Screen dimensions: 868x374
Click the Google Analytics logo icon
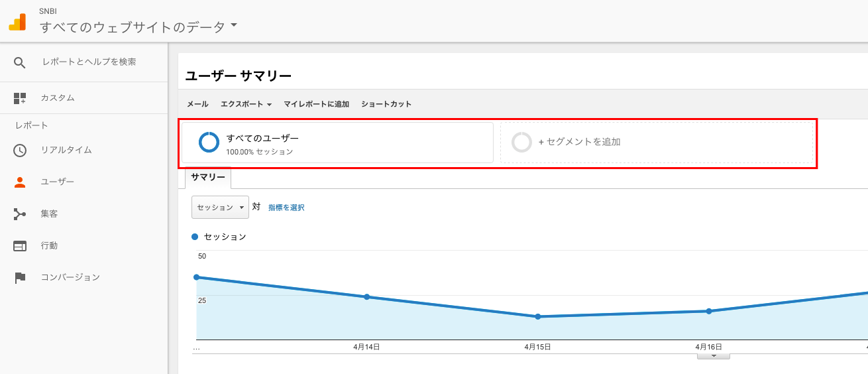pyautogui.click(x=17, y=22)
